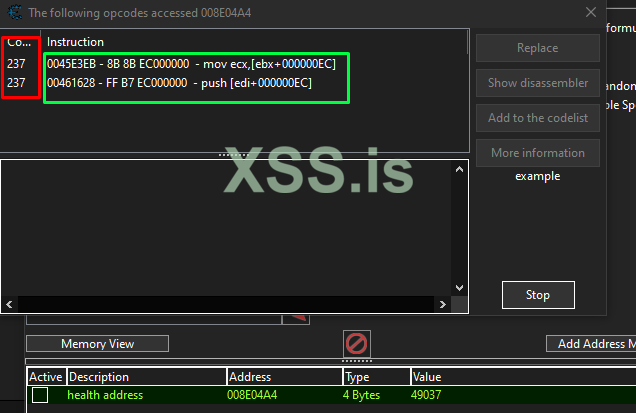Screen dimensions: 636x413
Task: Click the Active column header
Action: (x=46, y=377)
